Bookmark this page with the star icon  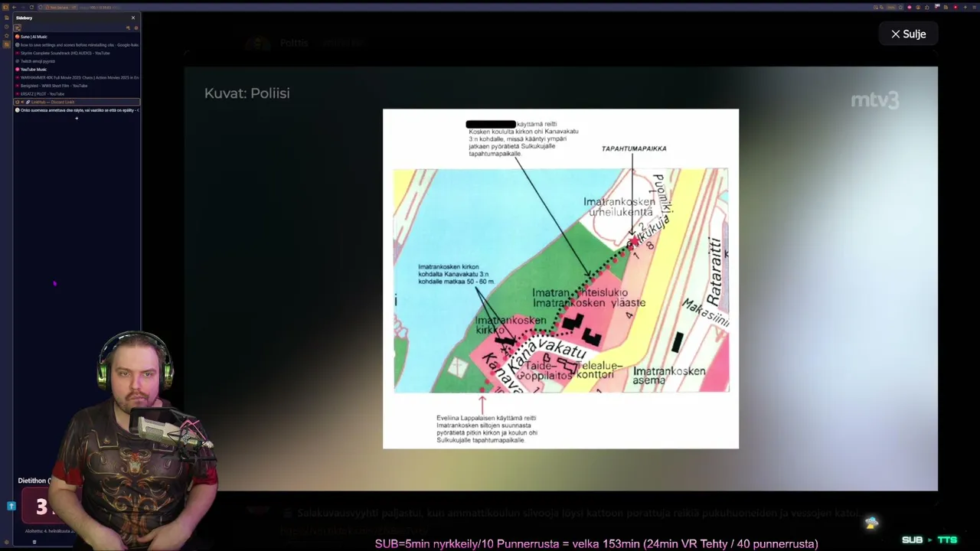point(900,7)
